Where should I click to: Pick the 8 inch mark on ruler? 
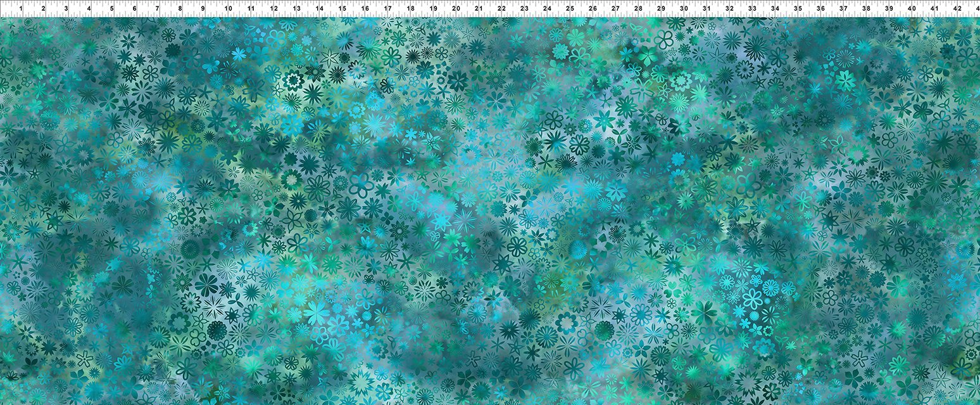(x=180, y=9)
